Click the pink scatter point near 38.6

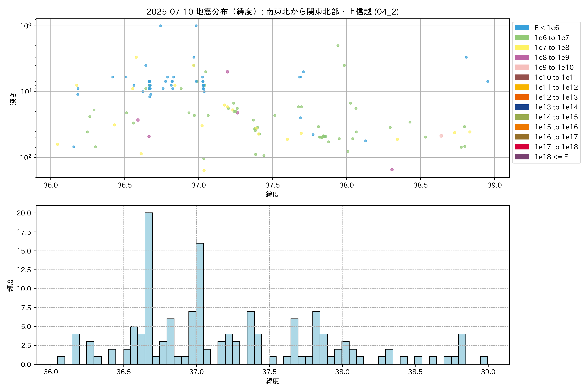[x=441, y=136]
